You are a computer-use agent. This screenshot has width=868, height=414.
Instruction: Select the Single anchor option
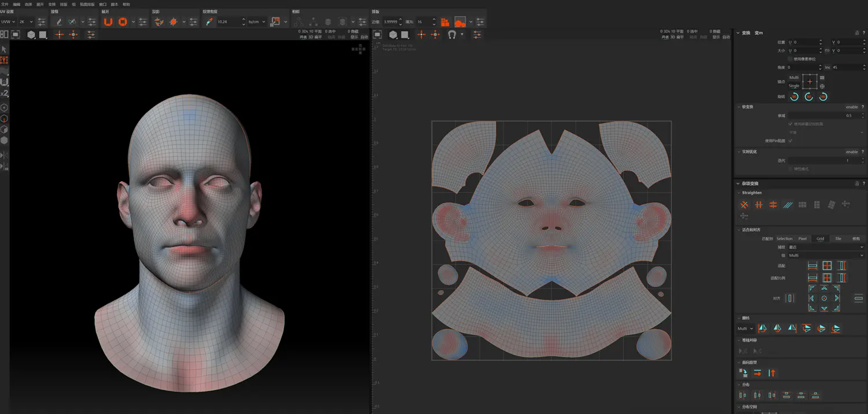(x=794, y=86)
